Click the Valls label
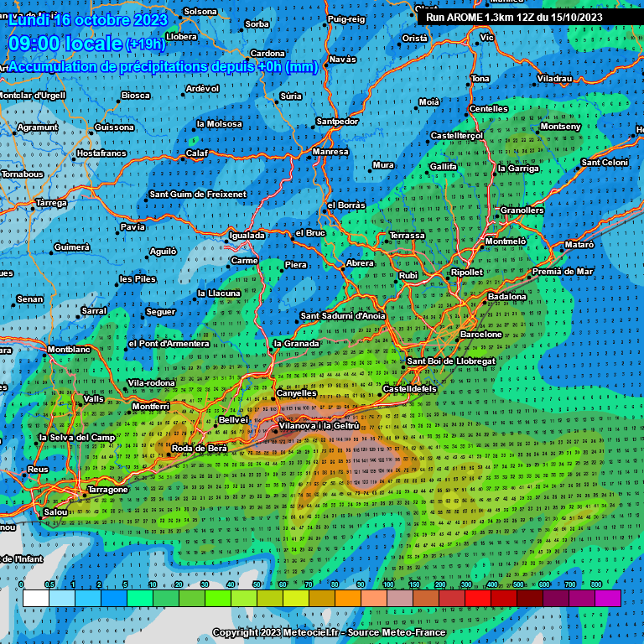The height and width of the screenshot is (644, 644). pyautogui.click(x=94, y=399)
